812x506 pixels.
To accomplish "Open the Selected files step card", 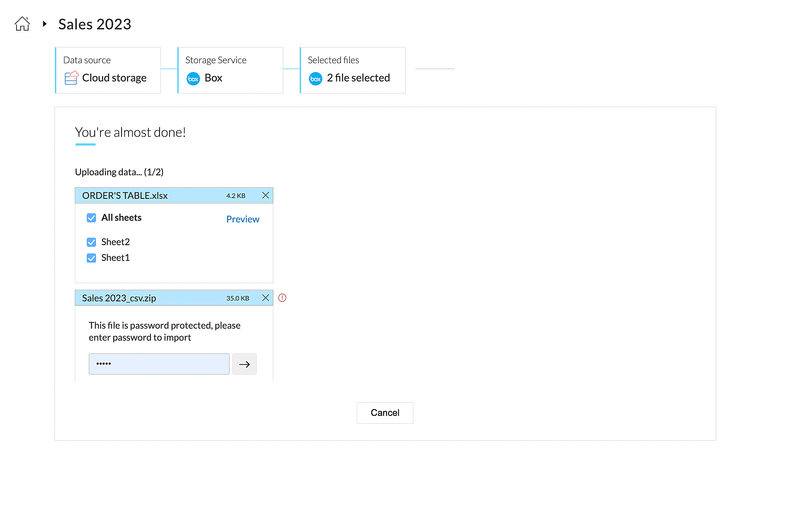I will click(353, 70).
